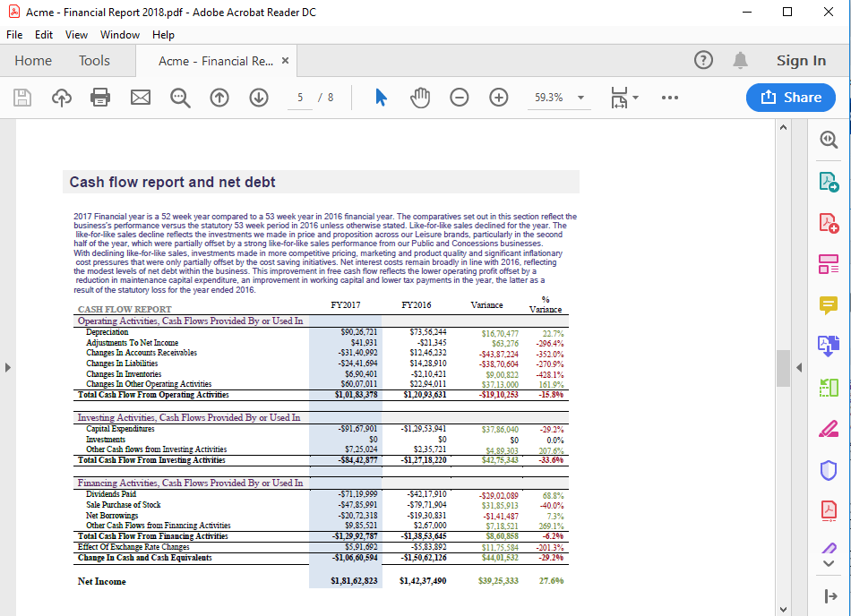This screenshot has height=616, width=851.
Task: Go to next page arrow
Action: tap(259, 98)
